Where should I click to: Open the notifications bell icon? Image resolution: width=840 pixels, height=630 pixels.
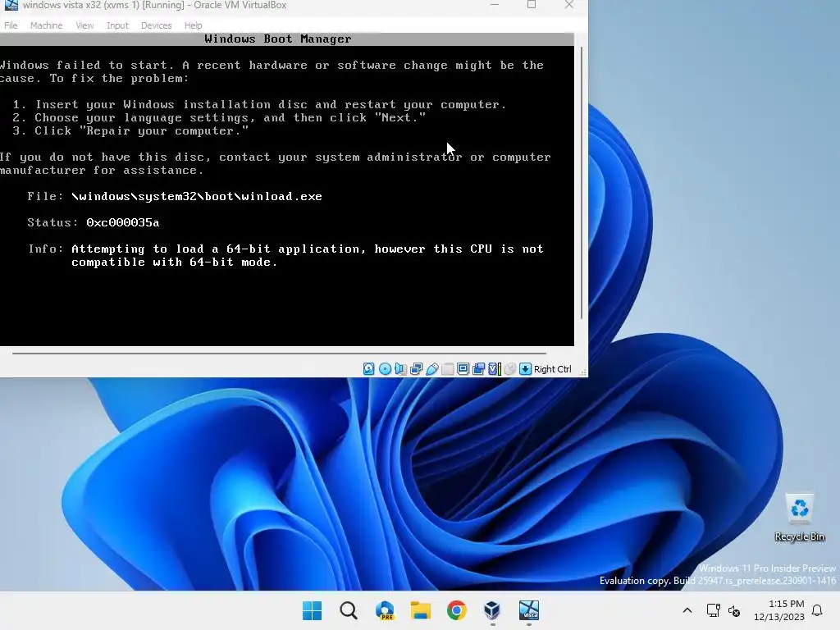point(818,610)
